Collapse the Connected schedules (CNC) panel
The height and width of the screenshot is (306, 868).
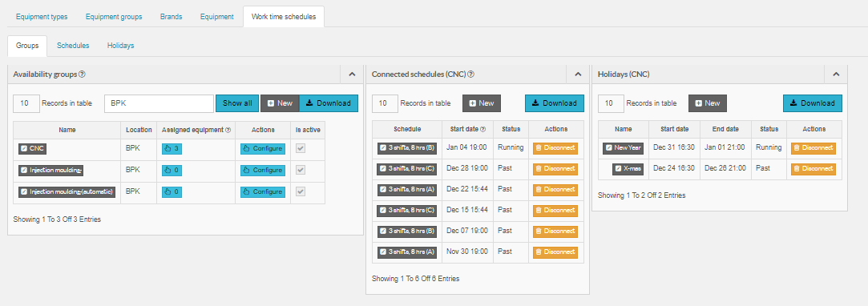[x=578, y=74]
